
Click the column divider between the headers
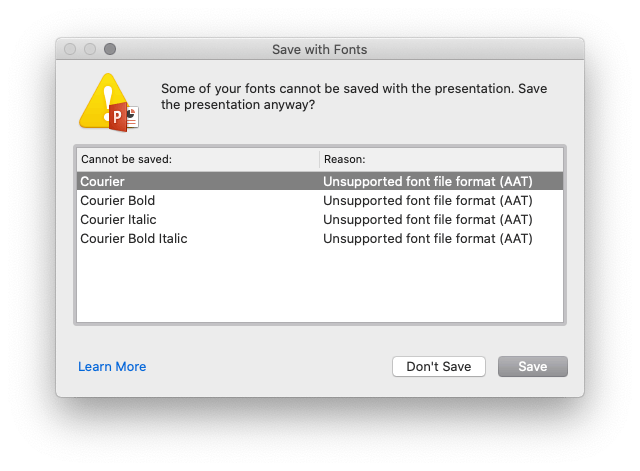click(319, 159)
